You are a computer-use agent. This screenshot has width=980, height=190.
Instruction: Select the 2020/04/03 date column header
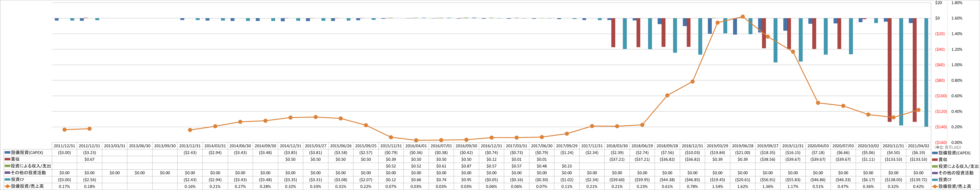[x=818, y=146]
